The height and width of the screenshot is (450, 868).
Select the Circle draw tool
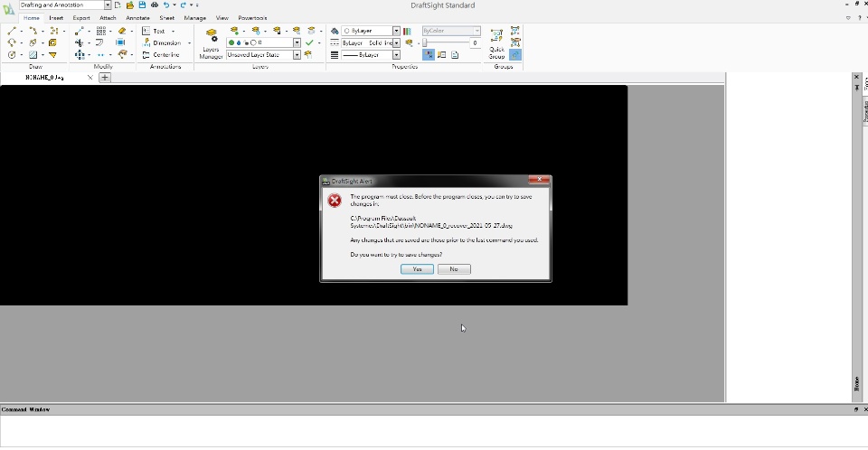12,55
